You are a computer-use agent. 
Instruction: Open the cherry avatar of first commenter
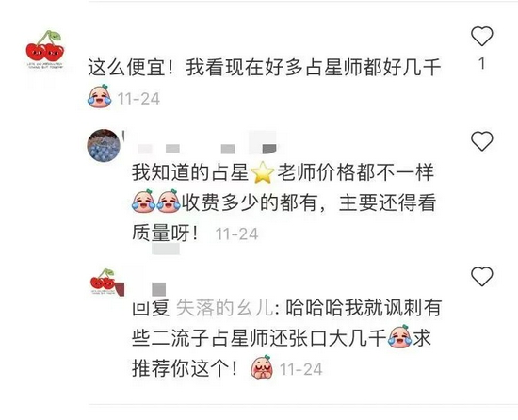(x=45, y=49)
